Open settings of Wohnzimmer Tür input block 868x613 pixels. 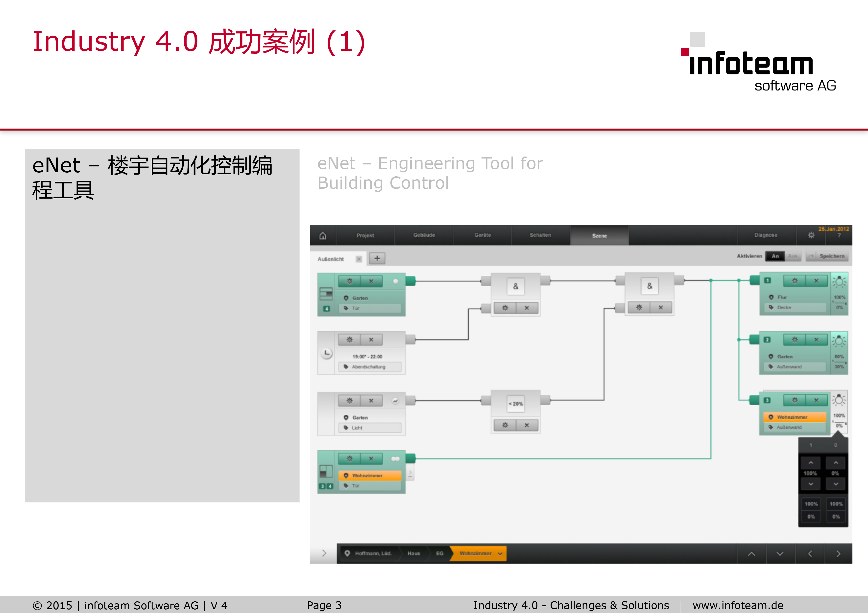[349, 458]
